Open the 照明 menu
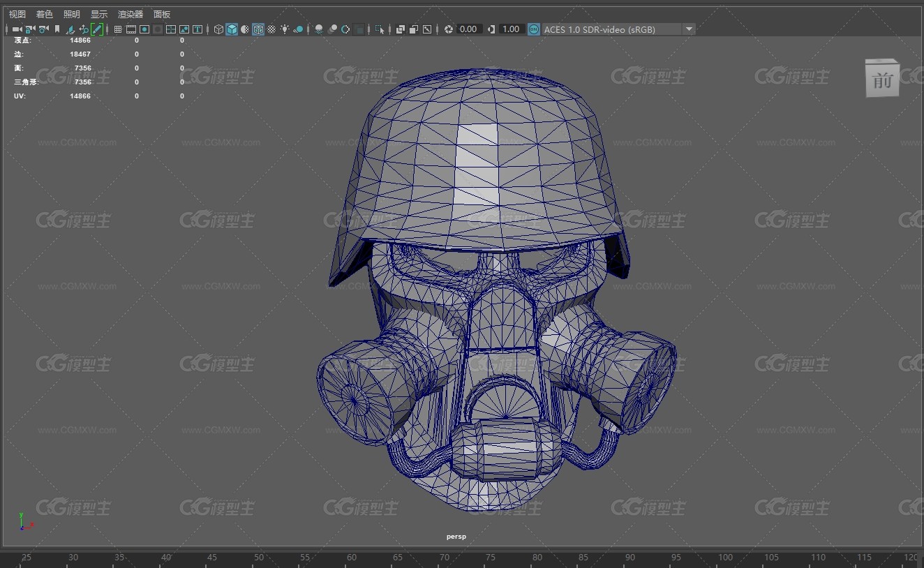Image resolution: width=924 pixels, height=568 pixels. click(71, 14)
